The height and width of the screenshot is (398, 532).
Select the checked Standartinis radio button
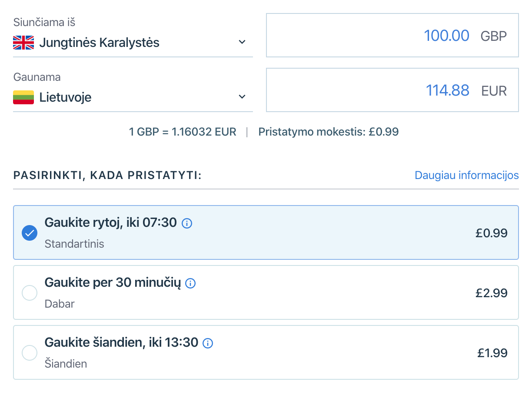[30, 233]
